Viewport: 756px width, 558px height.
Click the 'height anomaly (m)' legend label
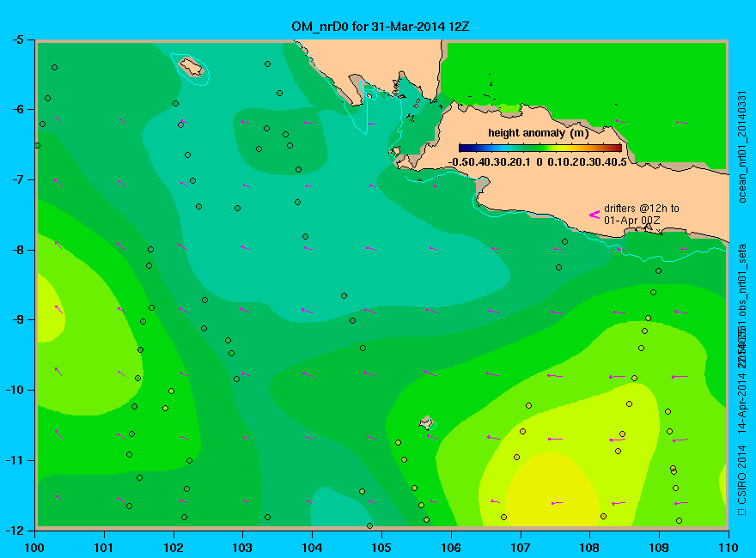538,133
